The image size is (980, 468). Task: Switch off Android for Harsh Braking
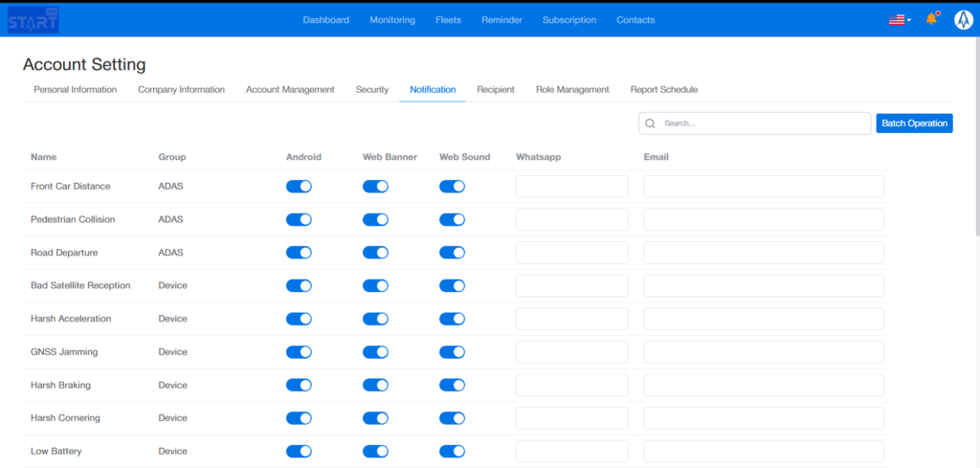299,385
